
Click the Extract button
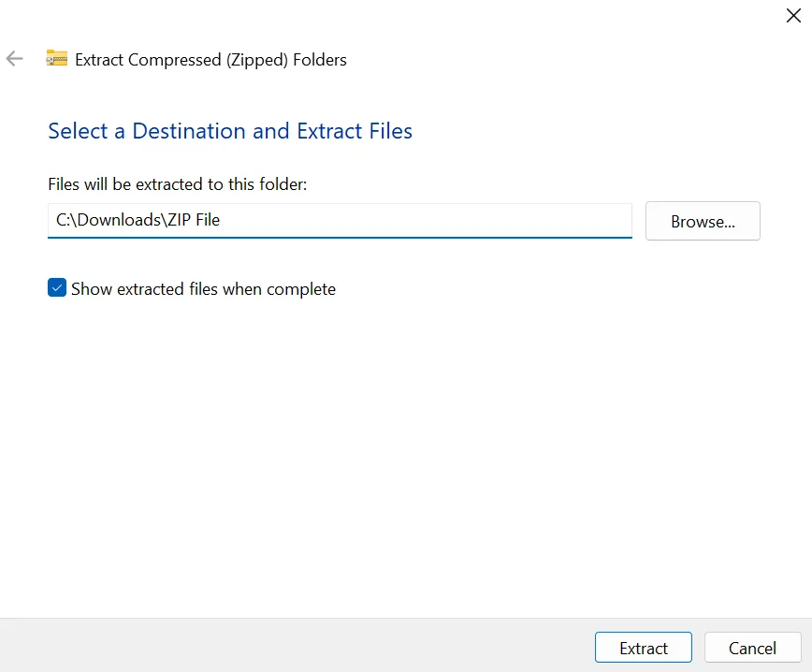643,647
